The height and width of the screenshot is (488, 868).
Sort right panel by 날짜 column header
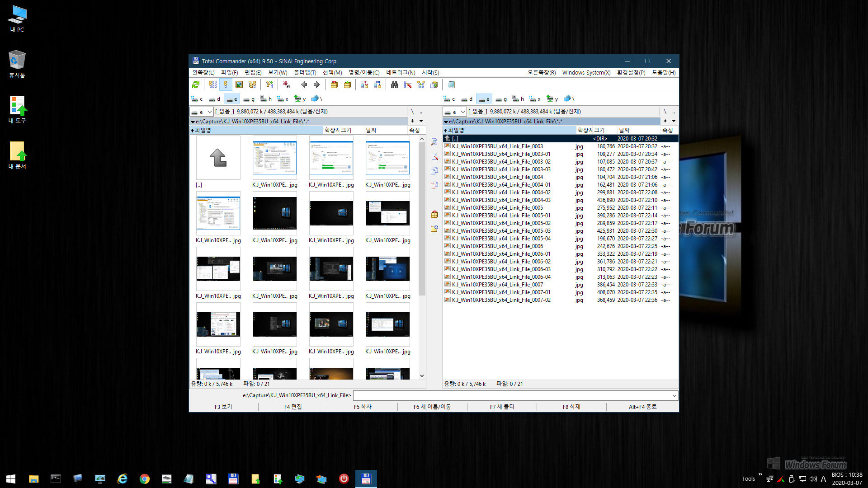638,130
